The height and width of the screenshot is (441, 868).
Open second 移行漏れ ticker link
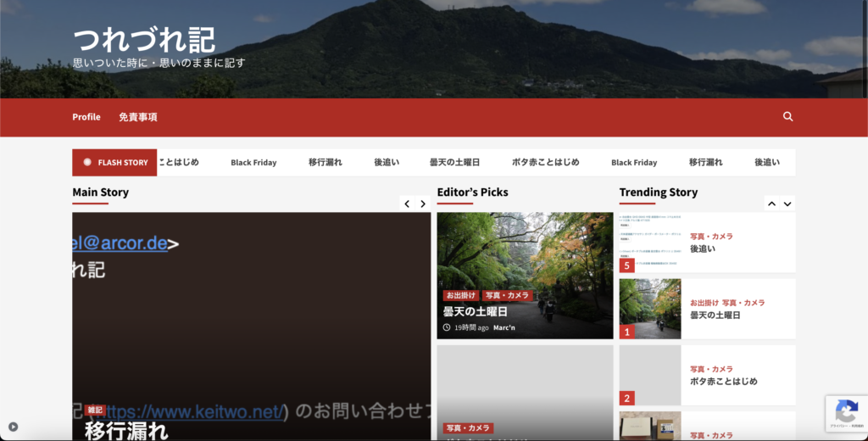[x=705, y=162]
